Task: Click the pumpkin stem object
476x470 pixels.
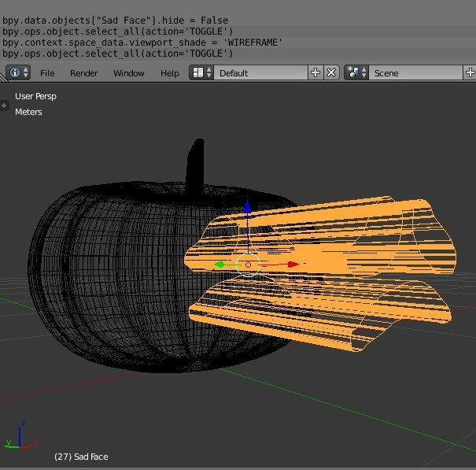Action: 195,165
